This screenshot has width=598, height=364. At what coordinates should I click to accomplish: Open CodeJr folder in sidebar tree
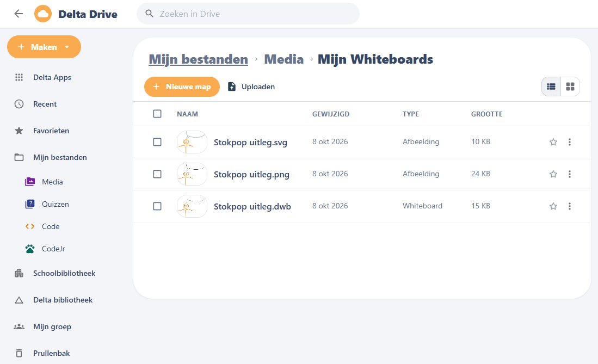pos(53,249)
